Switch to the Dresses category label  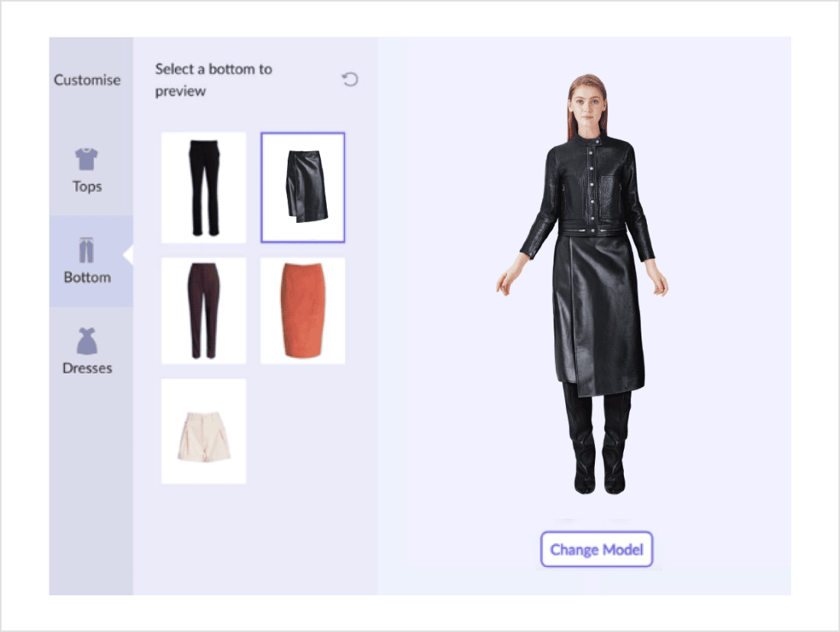point(87,368)
